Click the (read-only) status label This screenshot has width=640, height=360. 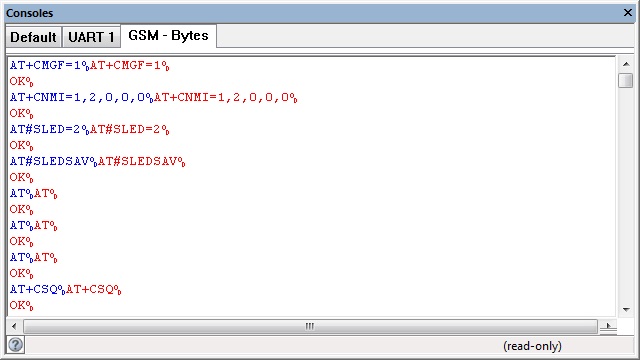pos(532,346)
